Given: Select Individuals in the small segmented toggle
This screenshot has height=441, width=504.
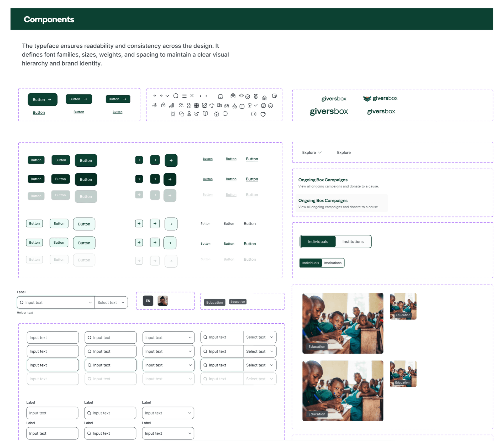Looking at the screenshot, I should [310, 263].
